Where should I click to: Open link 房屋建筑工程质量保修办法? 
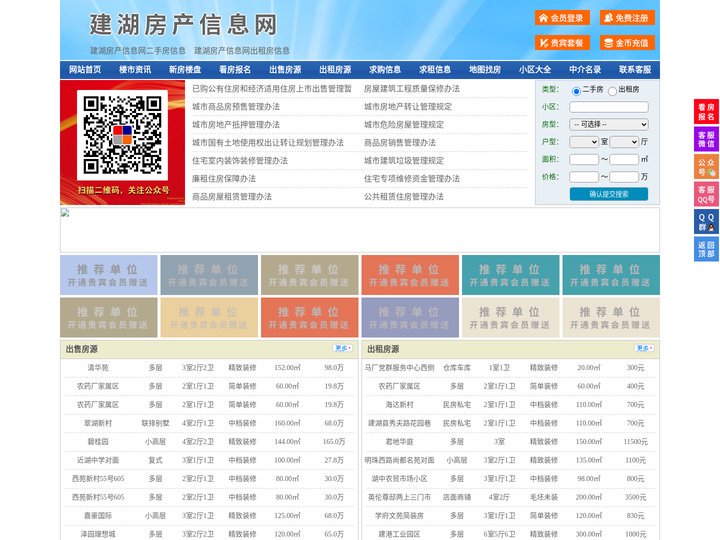pos(412,89)
